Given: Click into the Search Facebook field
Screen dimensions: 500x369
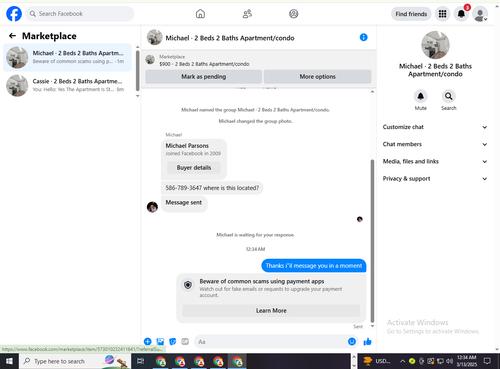Looking at the screenshot, I should 80,14.
